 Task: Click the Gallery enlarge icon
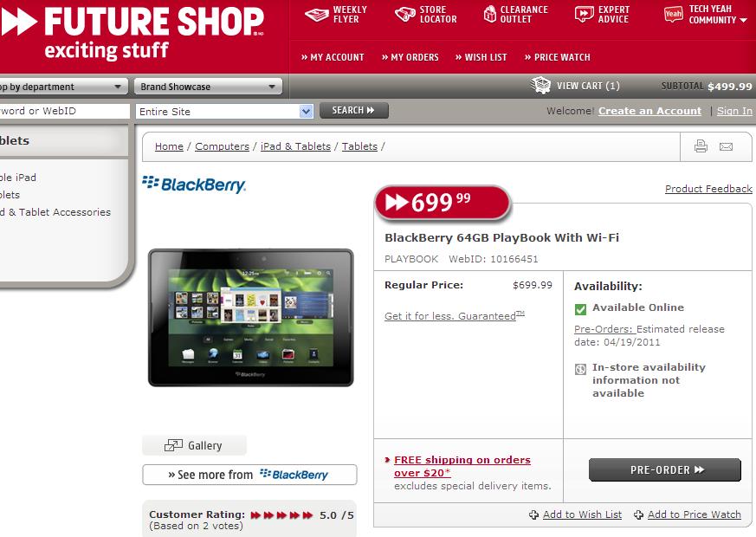tap(173, 445)
